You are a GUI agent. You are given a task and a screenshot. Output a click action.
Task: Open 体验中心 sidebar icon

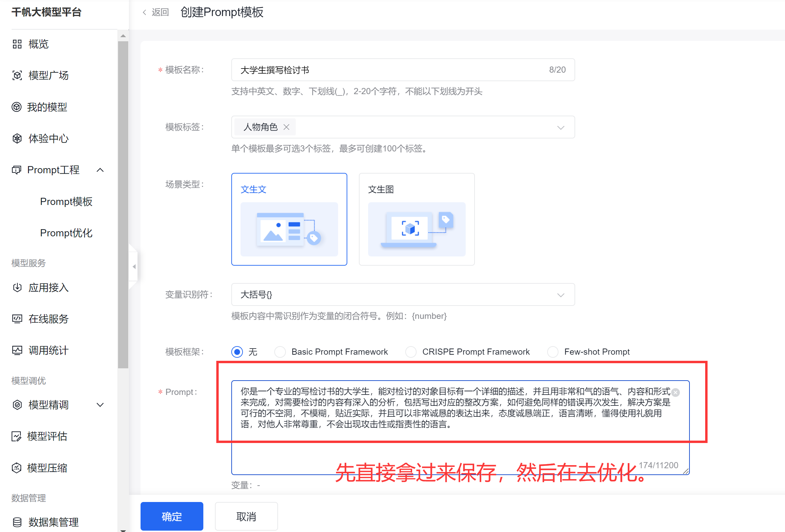tap(17, 138)
